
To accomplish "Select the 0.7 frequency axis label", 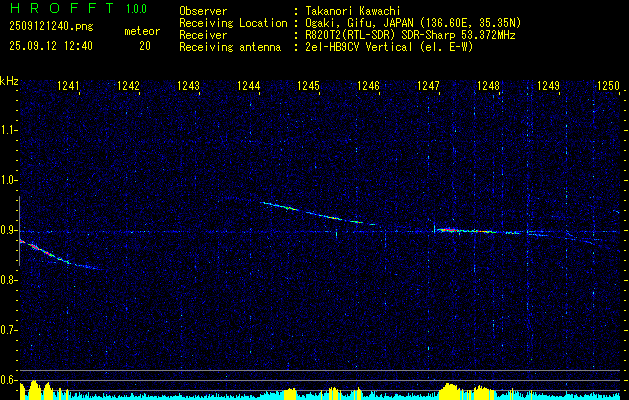I will point(8,330).
